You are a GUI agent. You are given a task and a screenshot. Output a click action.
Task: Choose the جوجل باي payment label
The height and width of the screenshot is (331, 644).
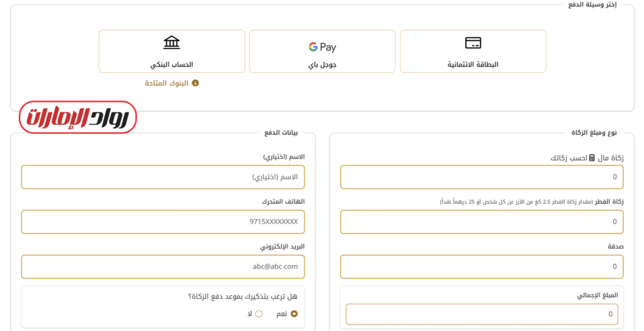pyautogui.click(x=322, y=64)
